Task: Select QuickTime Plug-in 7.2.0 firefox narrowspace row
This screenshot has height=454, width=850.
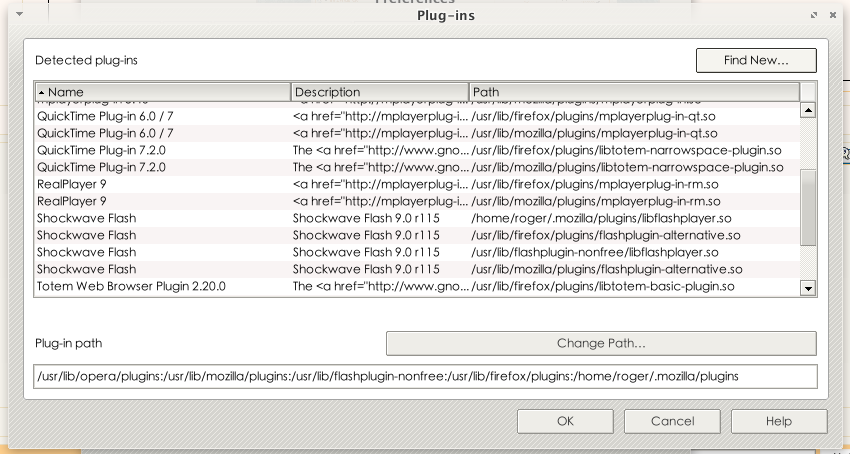Action: [x=417, y=150]
